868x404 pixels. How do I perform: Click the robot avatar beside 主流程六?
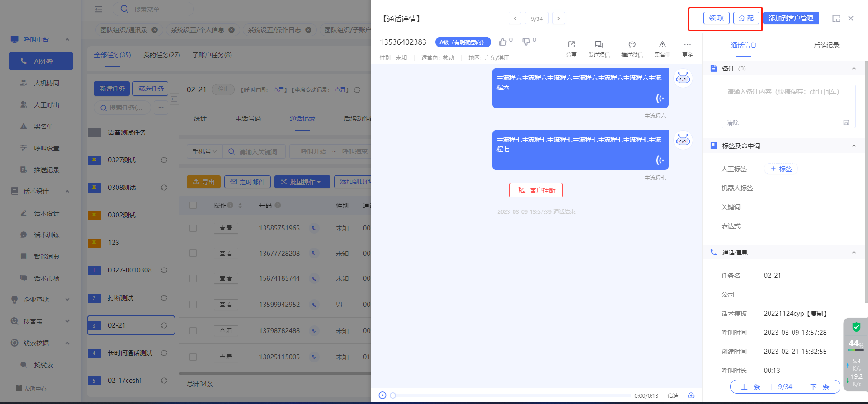(683, 79)
